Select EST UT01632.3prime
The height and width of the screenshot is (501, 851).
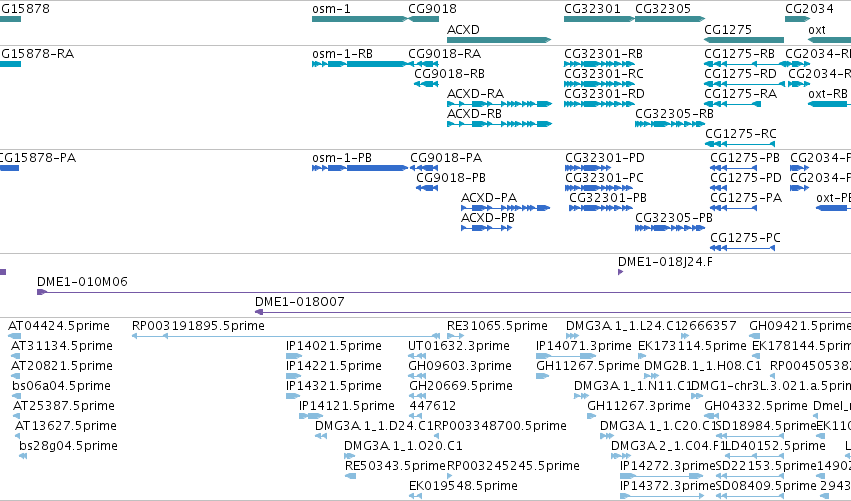coord(417,356)
